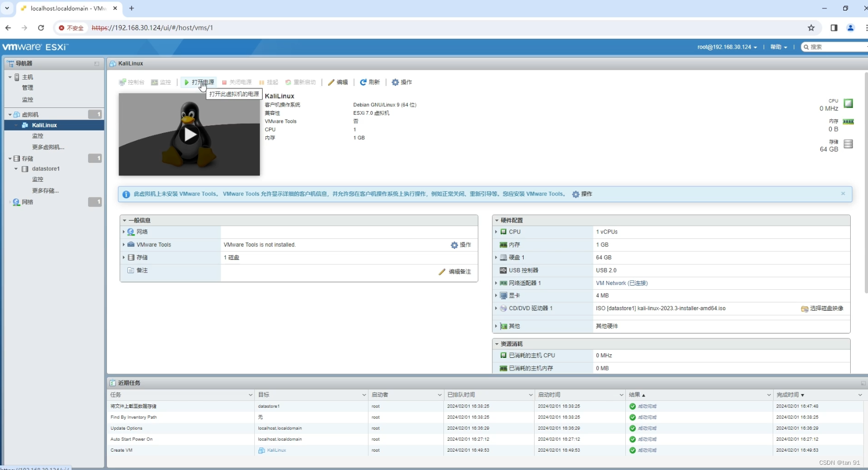The height and width of the screenshot is (470, 868).
Task: Expand the CPU hardware row
Action: (x=496, y=232)
